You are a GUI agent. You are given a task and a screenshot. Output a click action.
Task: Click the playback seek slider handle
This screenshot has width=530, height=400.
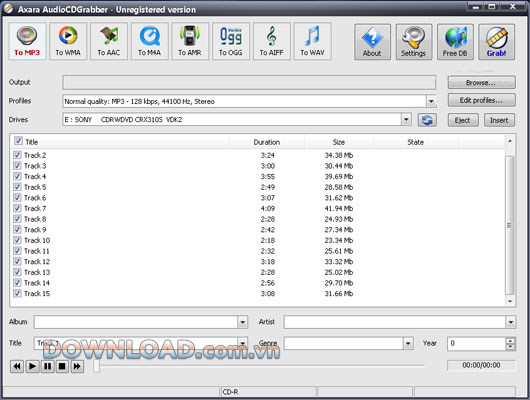tap(97, 366)
